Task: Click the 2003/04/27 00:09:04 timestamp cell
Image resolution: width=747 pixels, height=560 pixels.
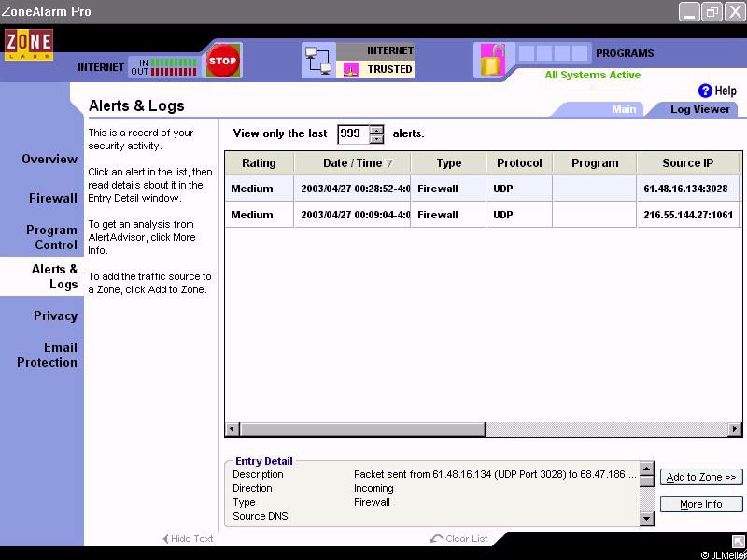Action: click(353, 215)
